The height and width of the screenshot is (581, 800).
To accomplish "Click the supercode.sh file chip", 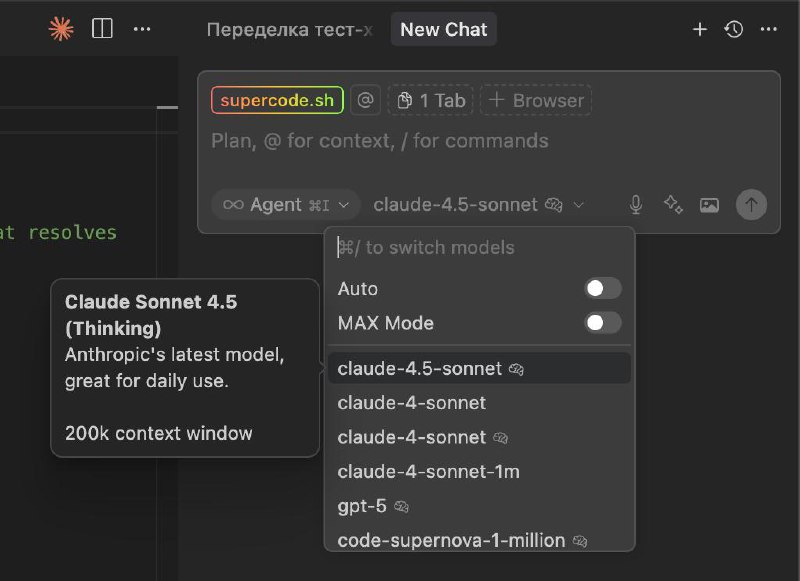I will coord(277,100).
